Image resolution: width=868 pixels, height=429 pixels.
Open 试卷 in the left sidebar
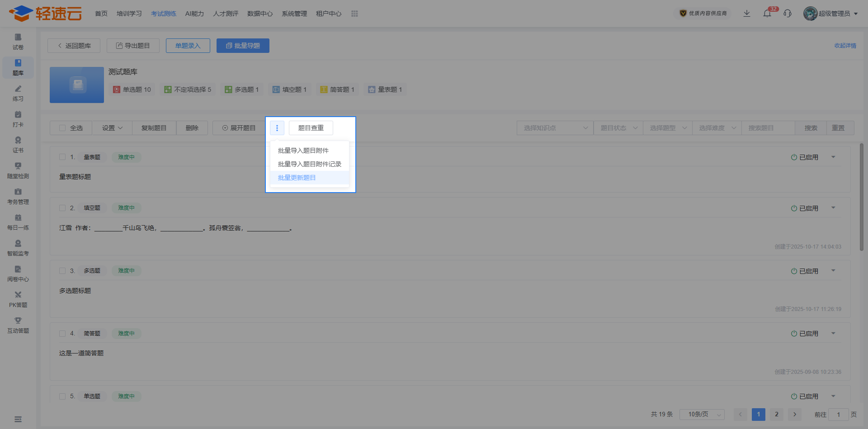point(18,42)
